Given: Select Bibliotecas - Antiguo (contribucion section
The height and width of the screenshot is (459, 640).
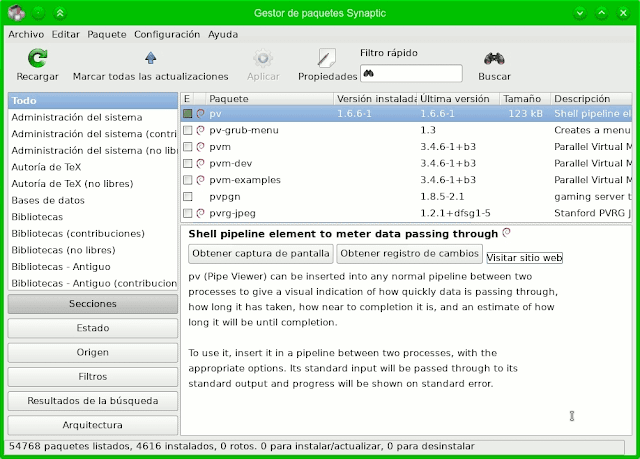Looking at the screenshot, I should [x=93, y=283].
